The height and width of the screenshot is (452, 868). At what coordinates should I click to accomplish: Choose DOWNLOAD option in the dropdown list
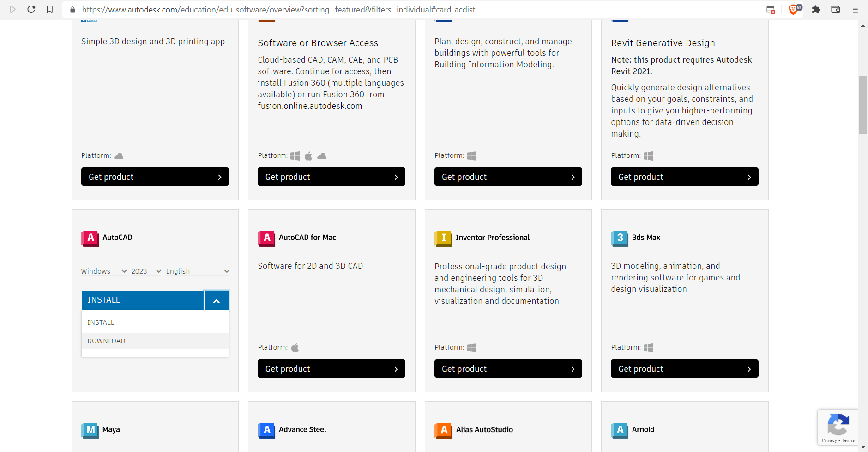click(155, 341)
